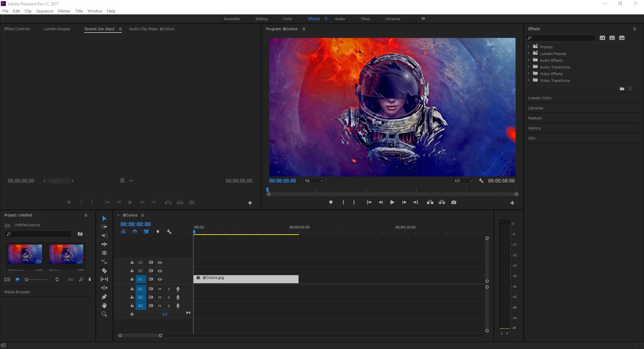Viewport: 644px width, 349px height.
Task: Open the Fit zoom level dropdown
Action: (314, 181)
